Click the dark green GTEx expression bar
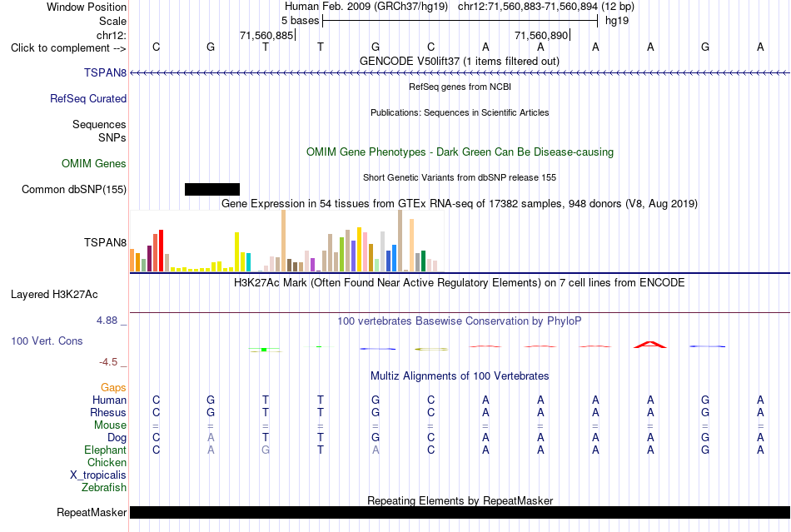 [424, 261]
